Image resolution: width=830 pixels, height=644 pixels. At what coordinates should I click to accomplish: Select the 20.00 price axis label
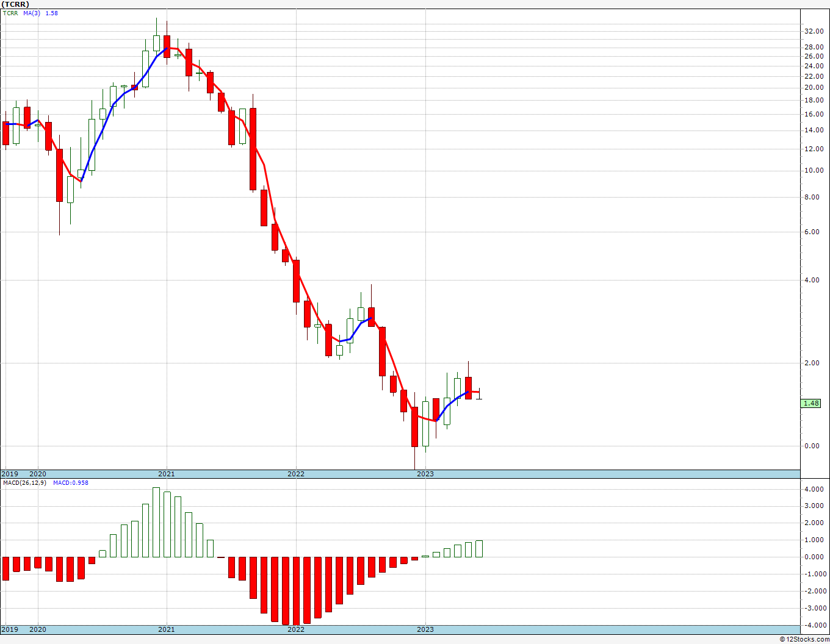[x=814, y=87]
